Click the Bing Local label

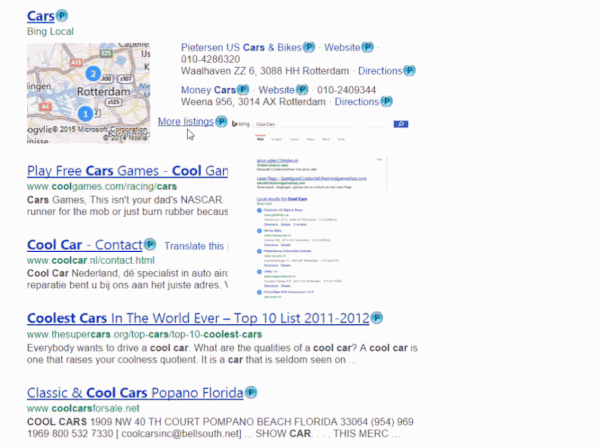(50, 31)
